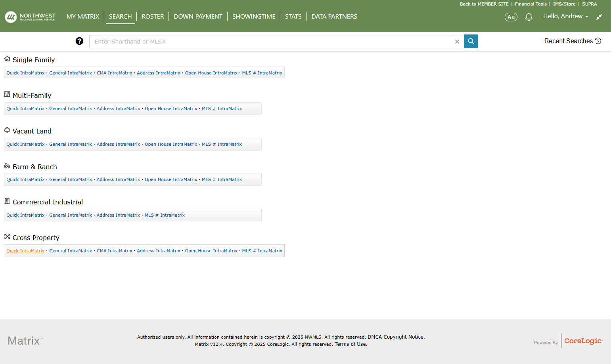The height and width of the screenshot is (364, 611).
Task: Go to the ROSTER menu
Action: (x=153, y=17)
